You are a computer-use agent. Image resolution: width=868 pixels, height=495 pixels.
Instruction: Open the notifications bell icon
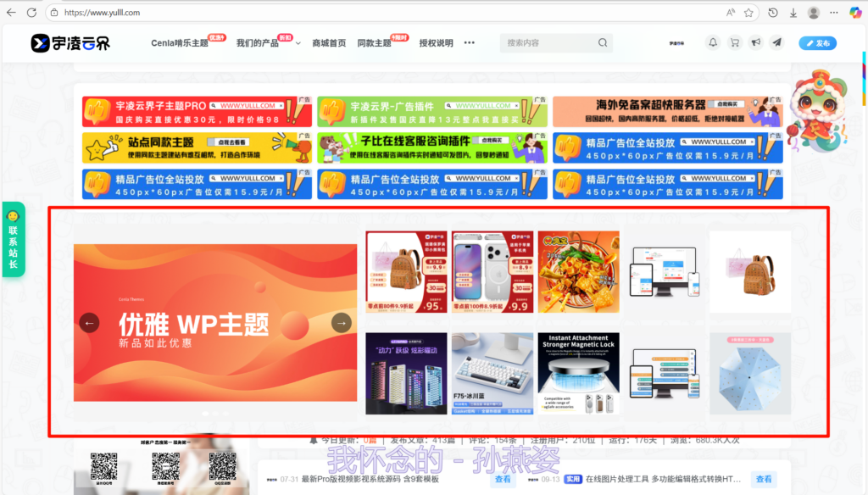coord(713,42)
